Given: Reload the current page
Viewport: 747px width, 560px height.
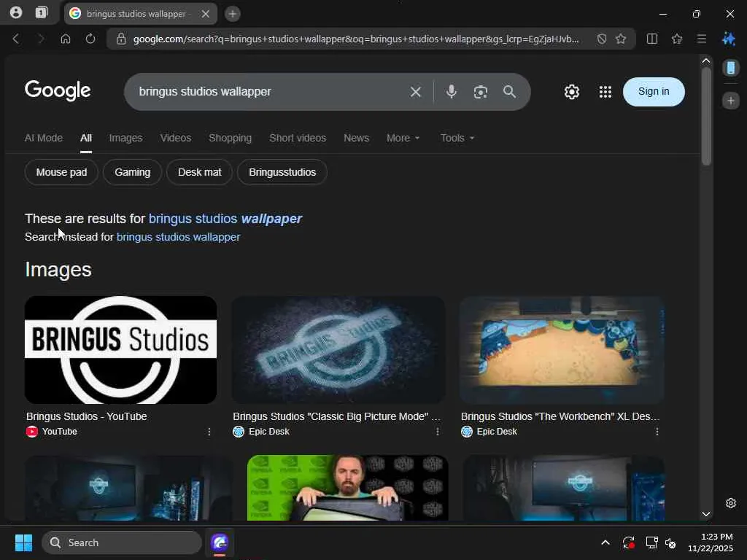Looking at the screenshot, I should pyautogui.click(x=90, y=39).
